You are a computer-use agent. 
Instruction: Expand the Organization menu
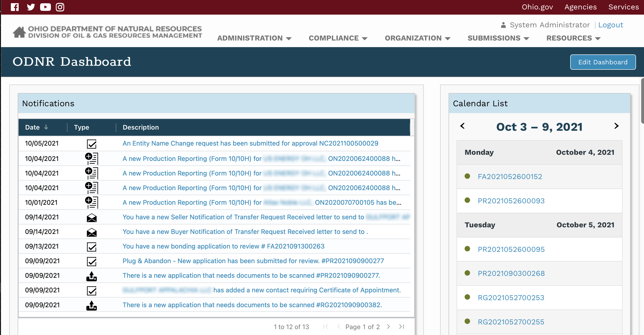click(x=417, y=38)
